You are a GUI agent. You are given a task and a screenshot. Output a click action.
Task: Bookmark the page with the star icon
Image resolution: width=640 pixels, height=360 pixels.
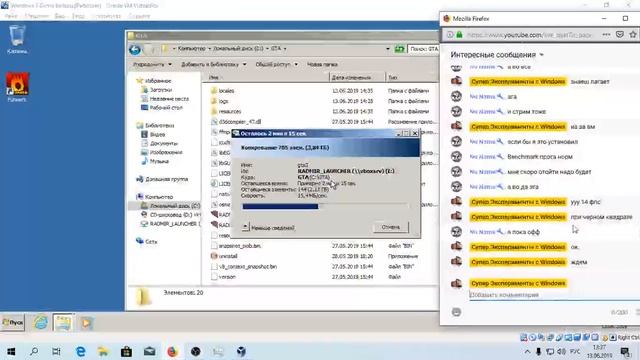coord(633,35)
